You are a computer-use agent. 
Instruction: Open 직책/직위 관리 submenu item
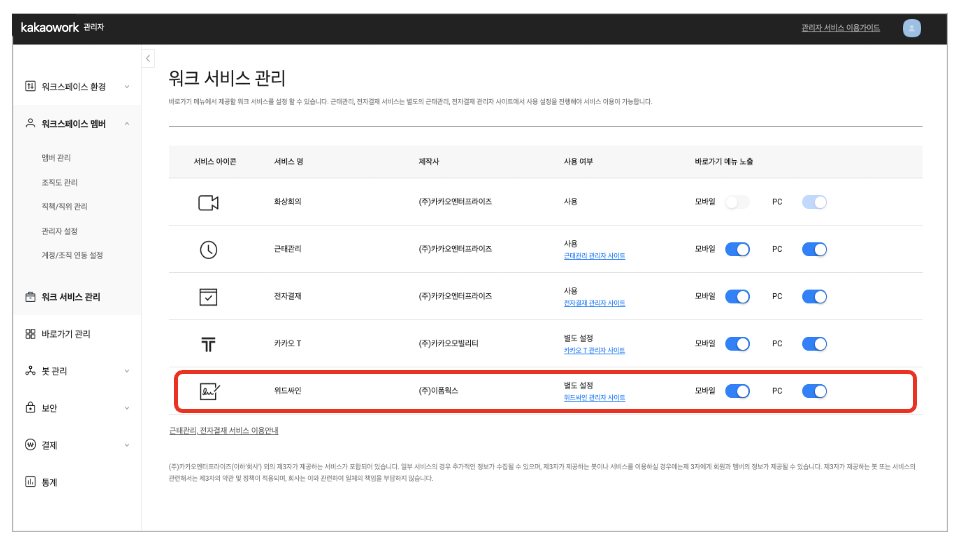[x=64, y=206]
